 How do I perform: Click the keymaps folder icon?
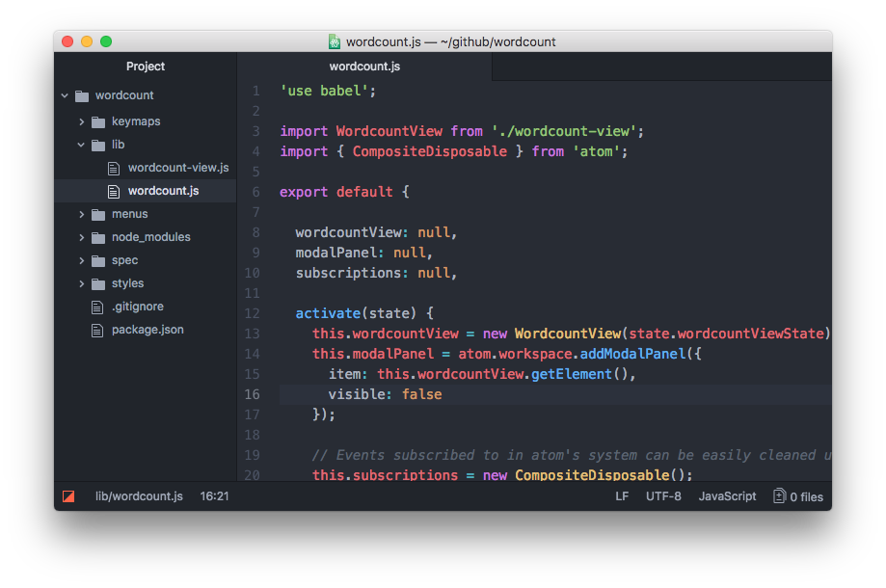click(98, 121)
